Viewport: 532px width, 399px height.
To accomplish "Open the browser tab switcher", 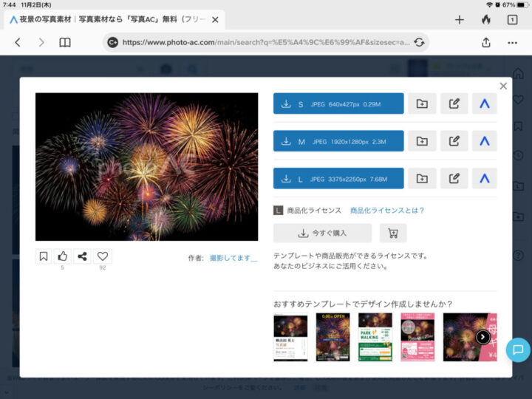I will click(x=512, y=20).
